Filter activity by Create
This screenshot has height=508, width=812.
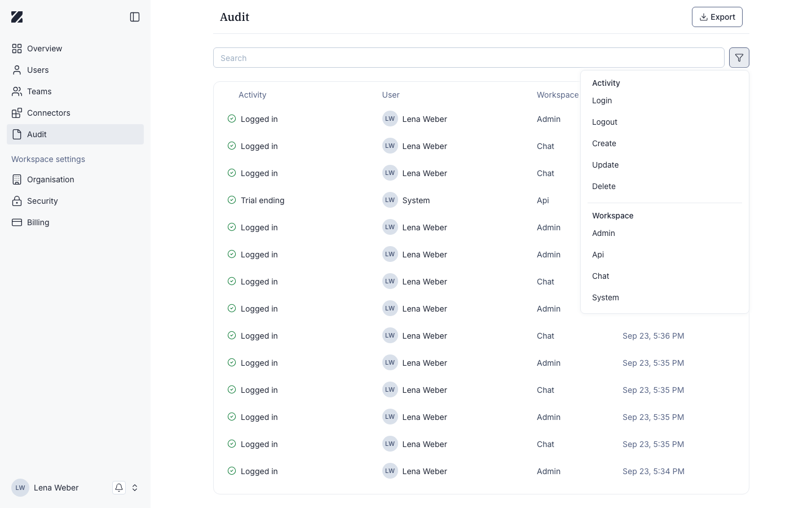[x=665, y=143]
